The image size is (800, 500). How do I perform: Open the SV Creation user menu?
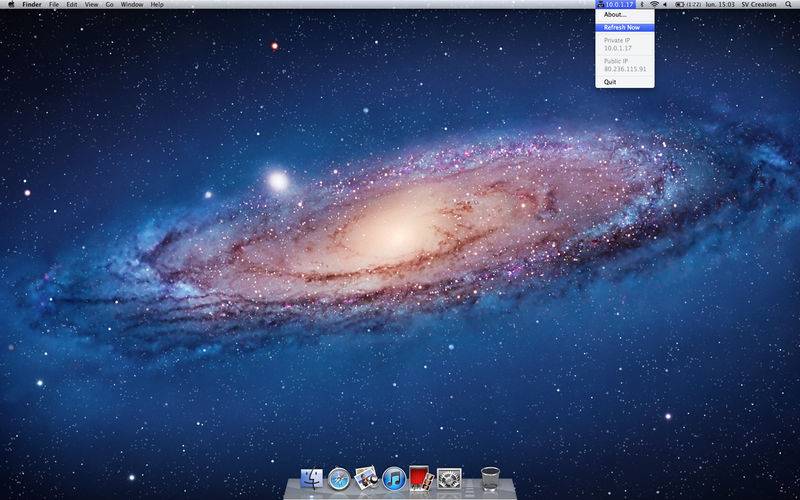[x=759, y=5]
